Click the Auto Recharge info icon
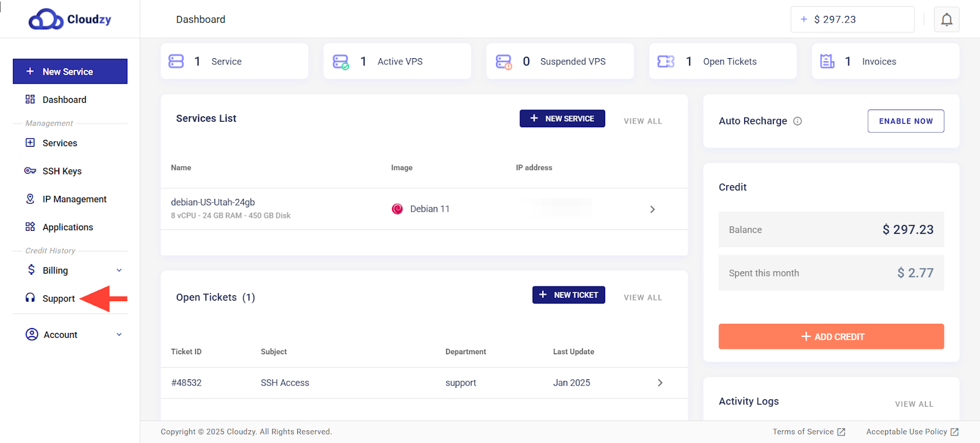Image resolution: width=980 pixels, height=443 pixels. click(x=797, y=121)
